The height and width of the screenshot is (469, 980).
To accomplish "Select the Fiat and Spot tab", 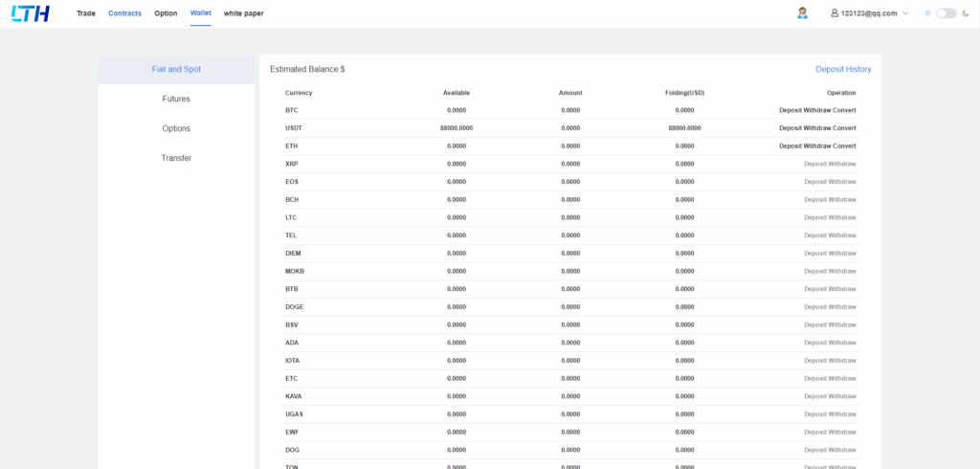I will coord(176,69).
